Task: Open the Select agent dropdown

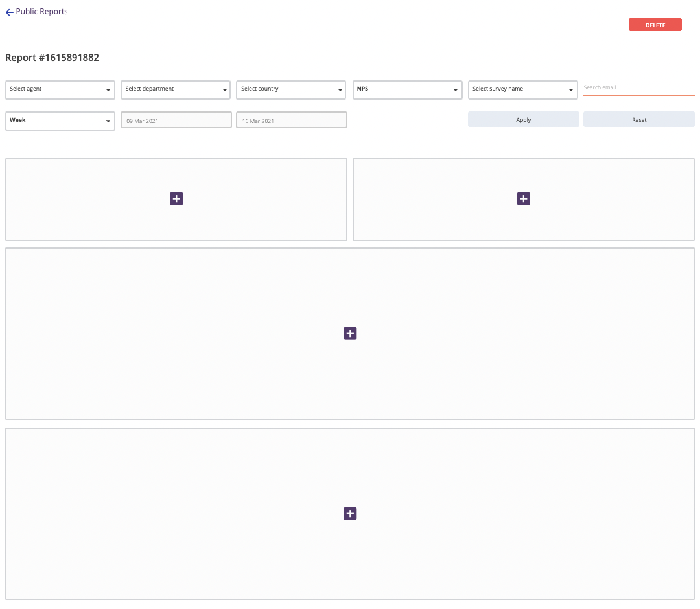Action: (60, 89)
